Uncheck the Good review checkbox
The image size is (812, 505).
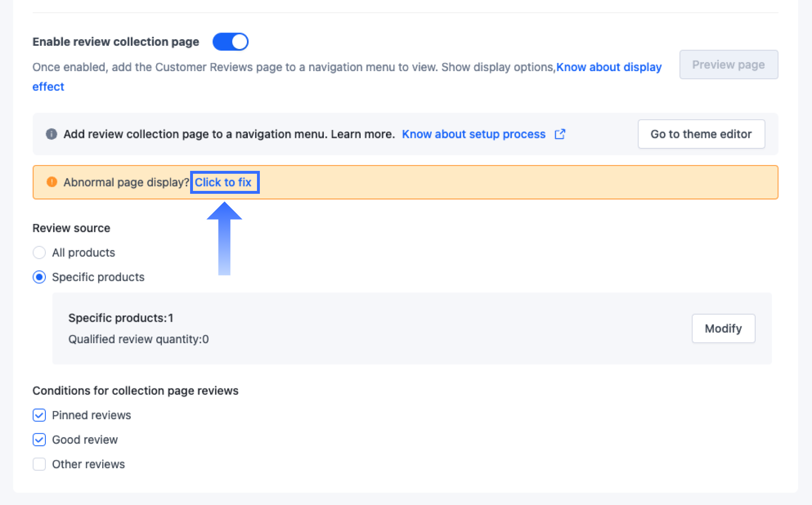[39, 440]
